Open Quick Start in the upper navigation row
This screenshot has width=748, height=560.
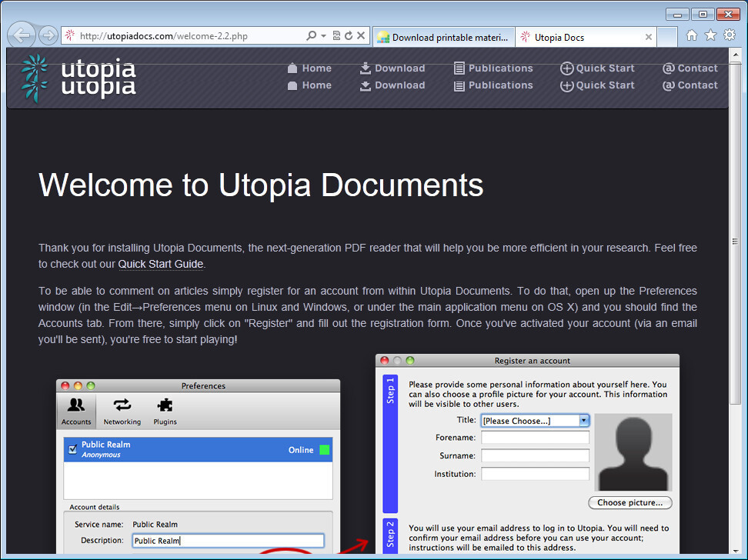[x=597, y=68]
